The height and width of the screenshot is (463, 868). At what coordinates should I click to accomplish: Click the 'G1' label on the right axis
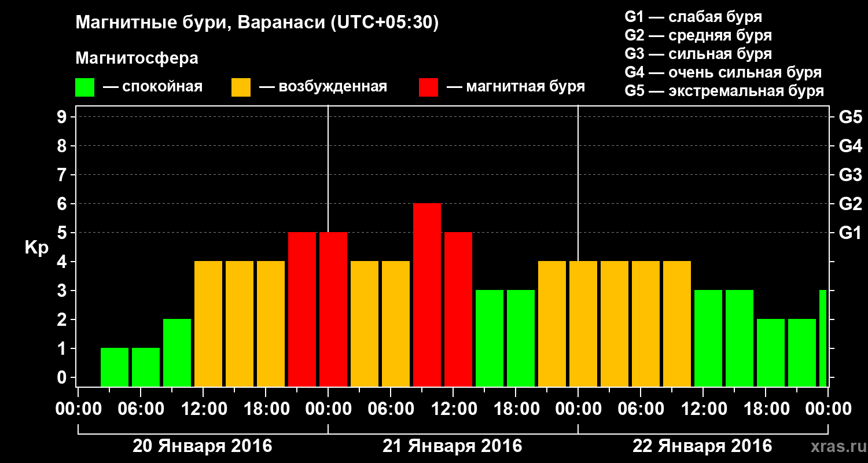pos(850,233)
